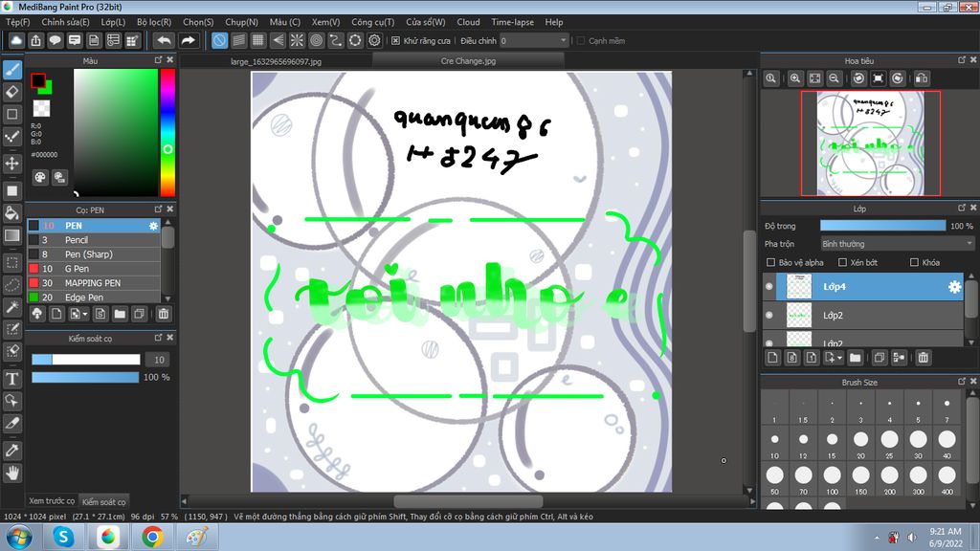This screenshot has width=980, height=551.
Task: Enable Bảo vệ alpha checkbox
Action: (x=770, y=262)
